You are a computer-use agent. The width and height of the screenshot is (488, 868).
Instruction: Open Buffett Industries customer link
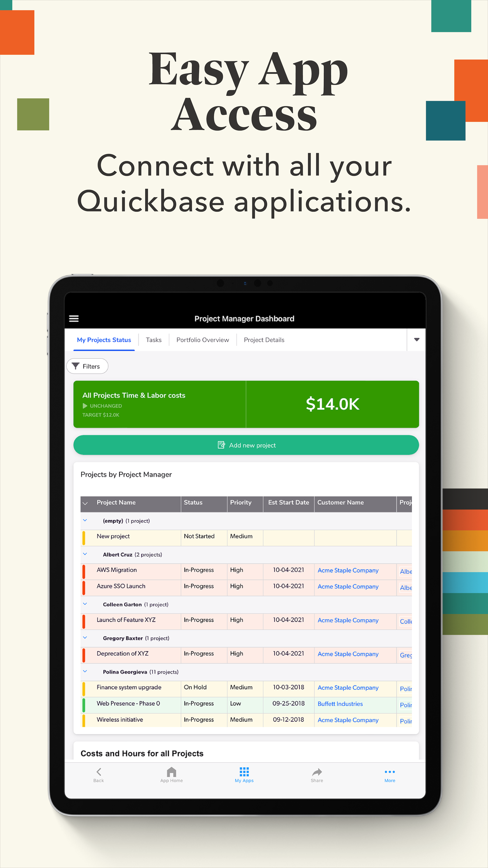[x=340, y=704]
